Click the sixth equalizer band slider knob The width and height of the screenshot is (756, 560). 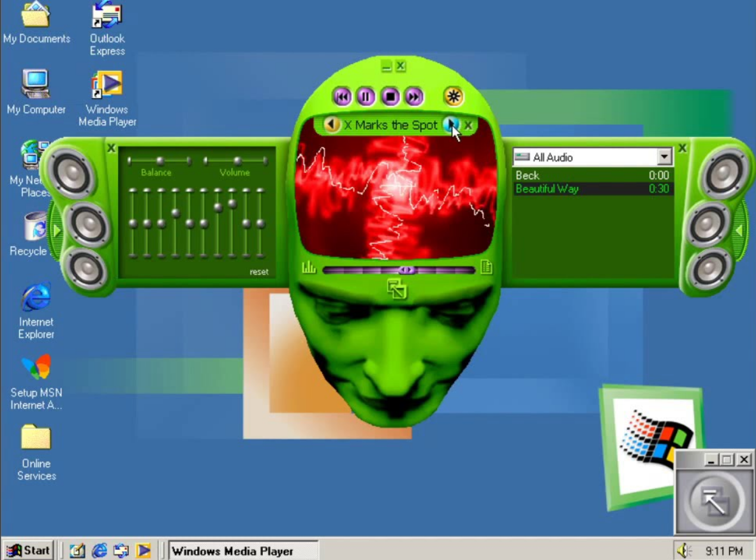pyautogui.click(x=204, y=223)
